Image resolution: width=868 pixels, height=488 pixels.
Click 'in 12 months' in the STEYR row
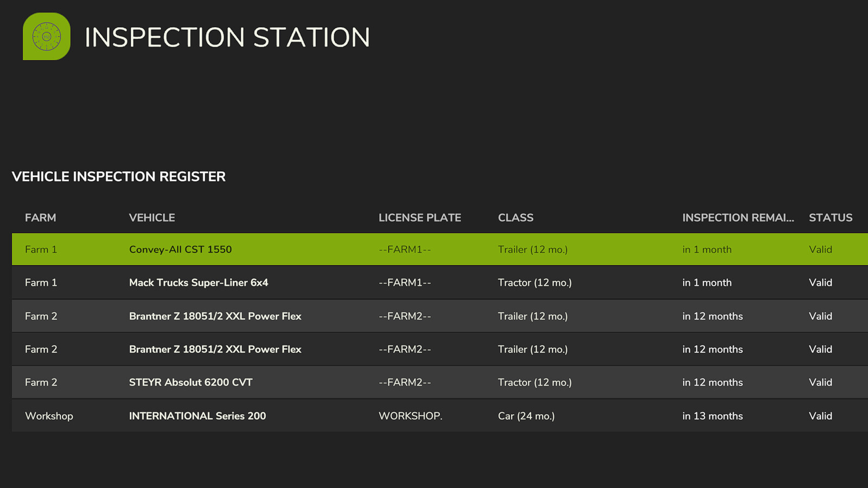713,382
